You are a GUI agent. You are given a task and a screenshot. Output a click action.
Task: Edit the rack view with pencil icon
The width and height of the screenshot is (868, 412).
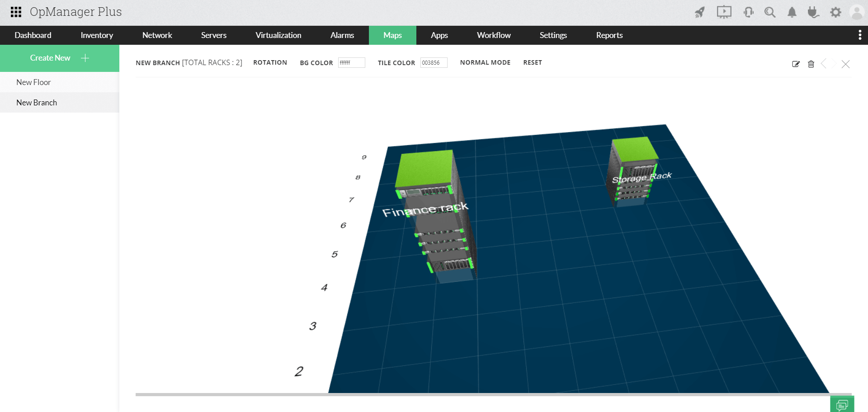[796, 64]
